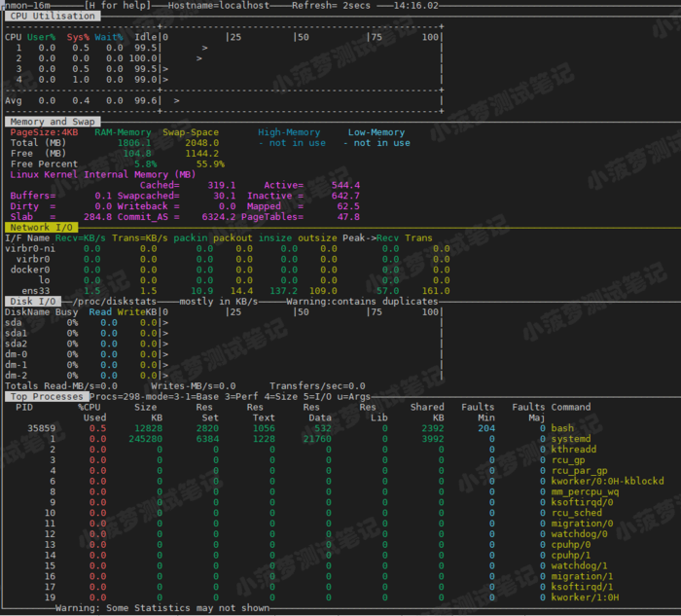Click PageTables value 47.8
Viewport: 681px width, 616px height.
click(x=348, y=217)
